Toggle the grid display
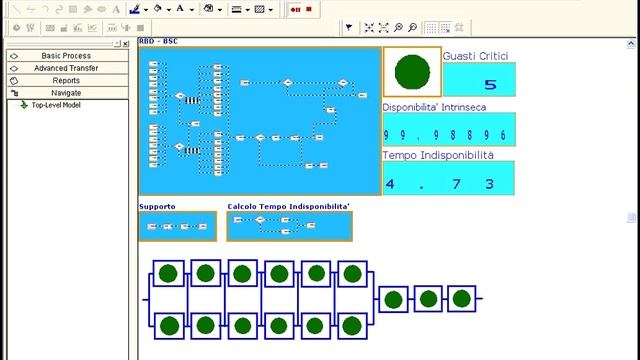This screenshot has width=640, height=360. [431, 28]
